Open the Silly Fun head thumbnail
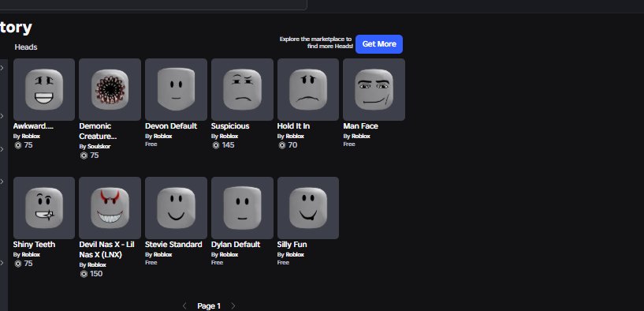The image size is (644, 311). pyautogui.click(x=308, y=208)
